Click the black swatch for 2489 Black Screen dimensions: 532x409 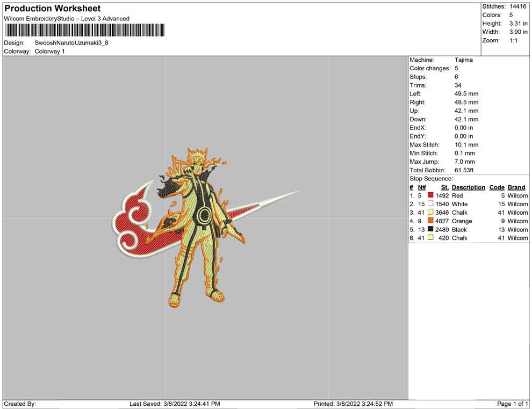point(430,229)
